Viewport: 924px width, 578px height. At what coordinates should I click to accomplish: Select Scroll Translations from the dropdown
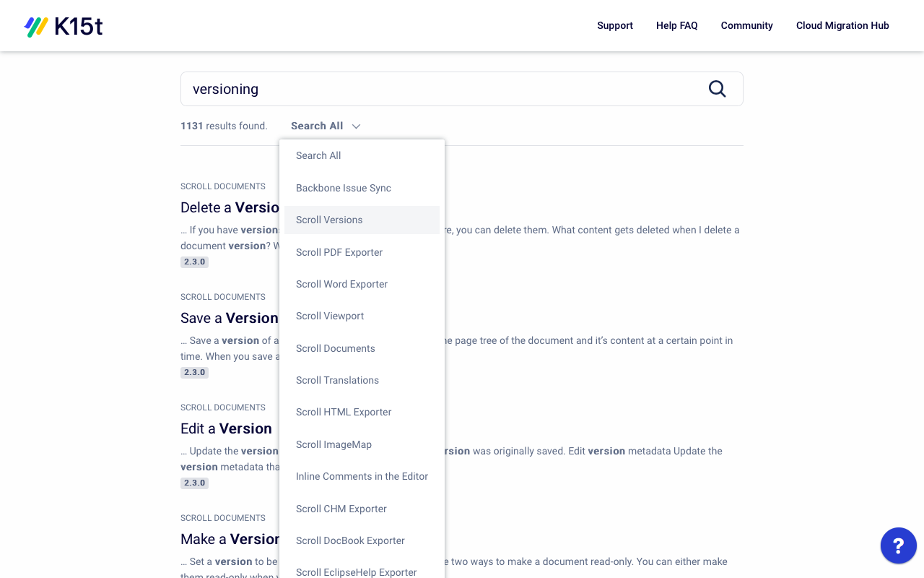pos(337,380)
